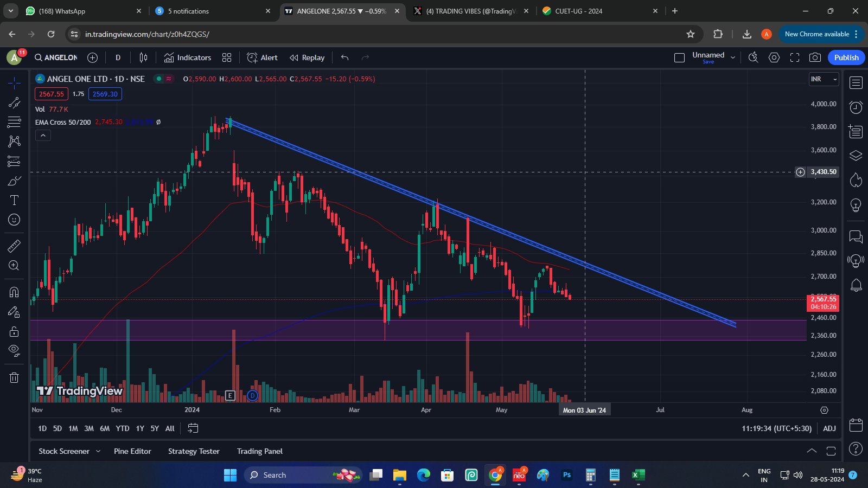Click the blue Publish button
This screenshot has height=488, width=868.
tap(846, 57)
